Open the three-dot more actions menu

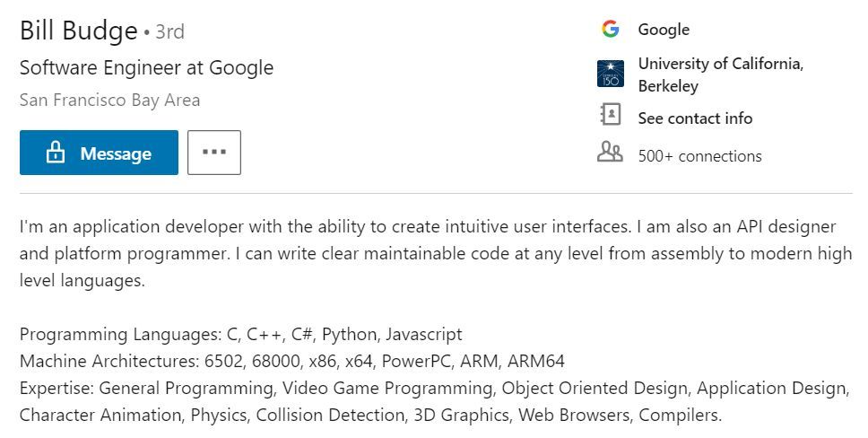[x=214, y=153]
